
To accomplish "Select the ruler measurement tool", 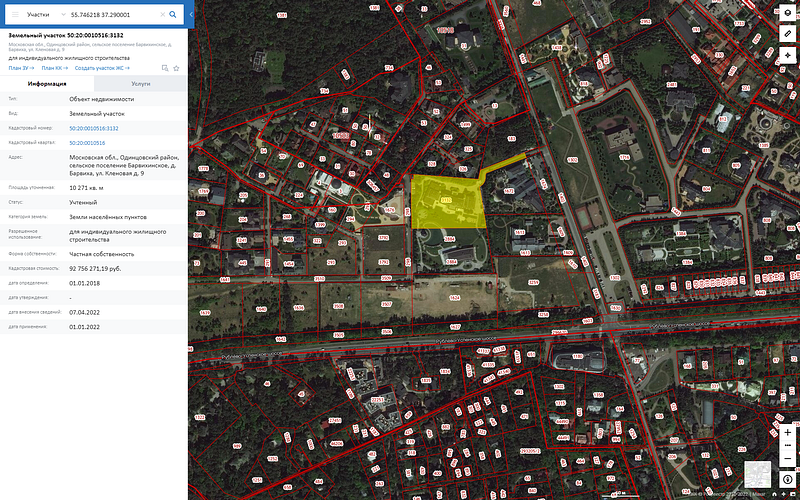I will [787, 34].
